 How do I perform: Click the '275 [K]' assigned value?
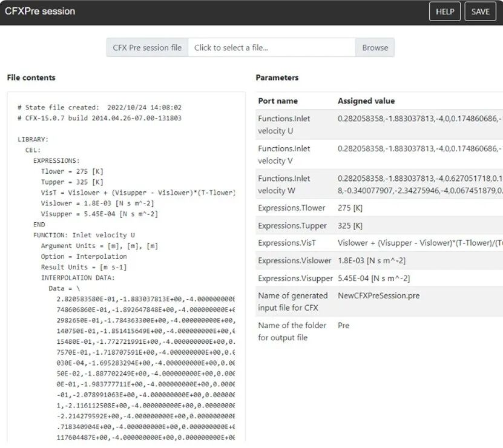350,208
